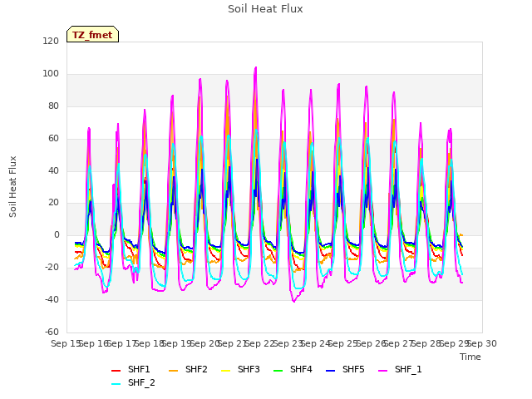Click the 60 y-axis tick label
The width and height of the screenshot is (532, 399).
(x=53, y=139)
